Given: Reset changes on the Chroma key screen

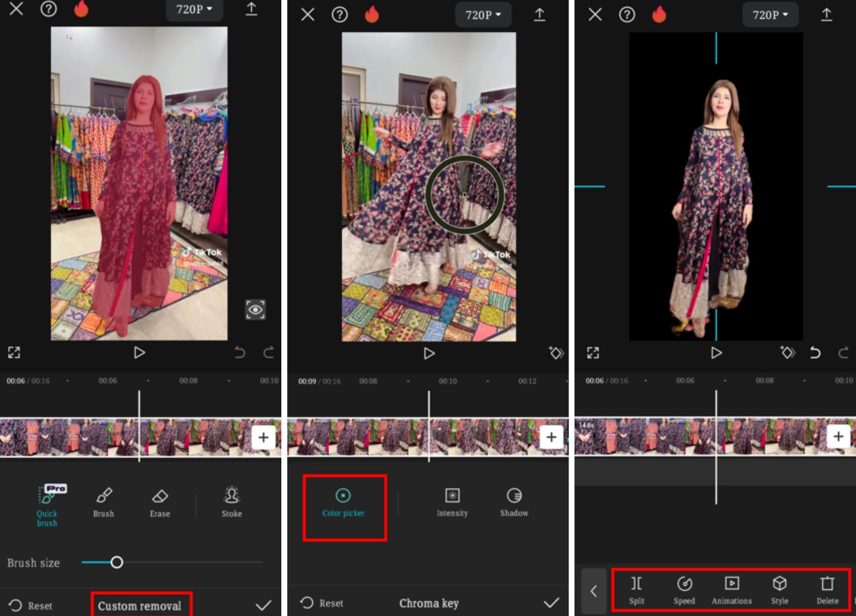Looking at the screenshot, I should [x=322, y=603].
